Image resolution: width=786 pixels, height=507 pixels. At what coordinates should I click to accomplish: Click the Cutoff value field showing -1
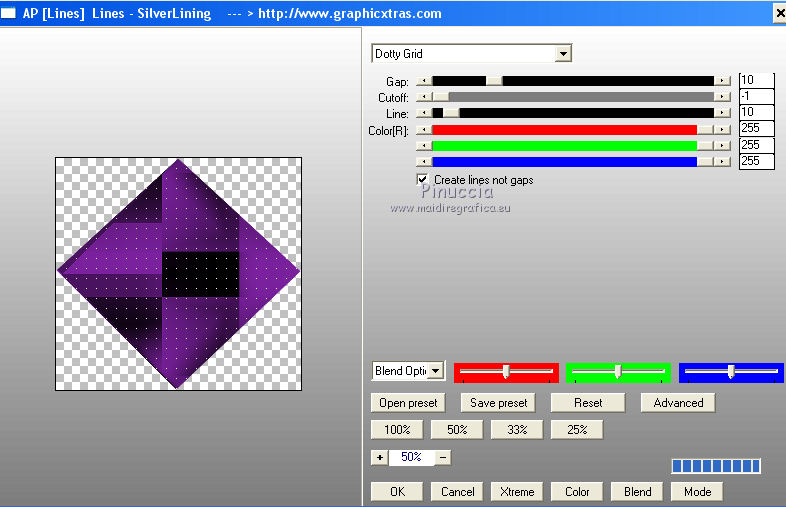point(756,96)
